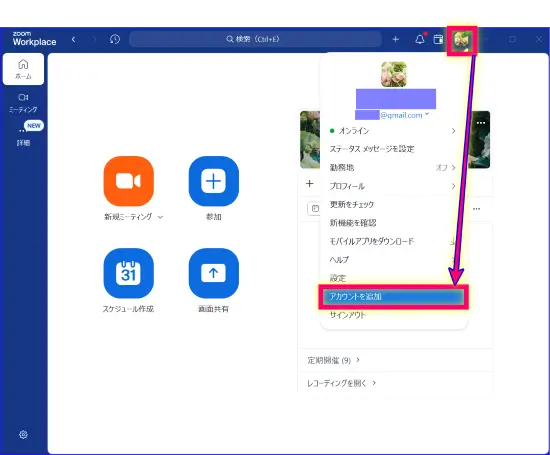Open the 詳細 more options item

point(23,137)
